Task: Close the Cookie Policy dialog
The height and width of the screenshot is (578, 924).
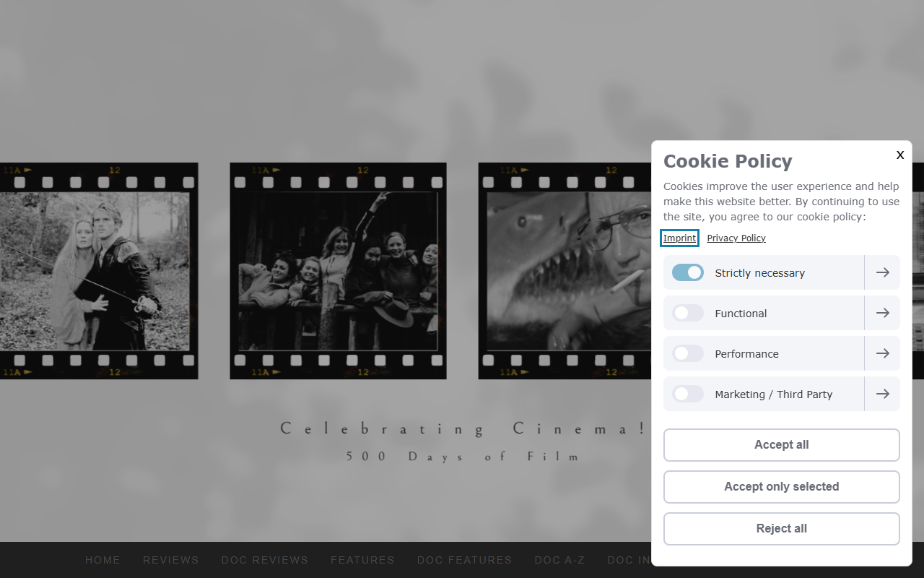Action: pyautogui.click(x=900, y=155)
